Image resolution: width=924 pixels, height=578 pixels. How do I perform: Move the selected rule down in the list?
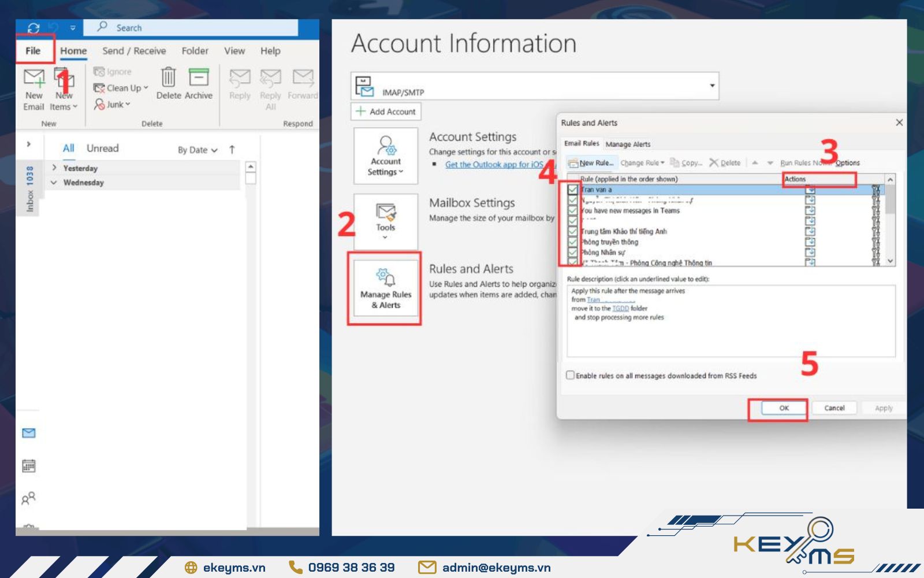(x=770, y=163)
